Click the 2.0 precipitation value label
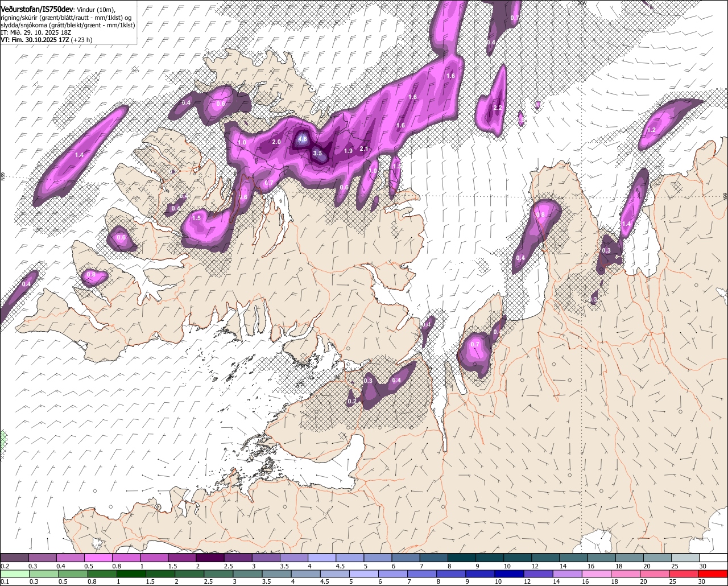Screen dimensions: 728x586 [x=276, y=142]
